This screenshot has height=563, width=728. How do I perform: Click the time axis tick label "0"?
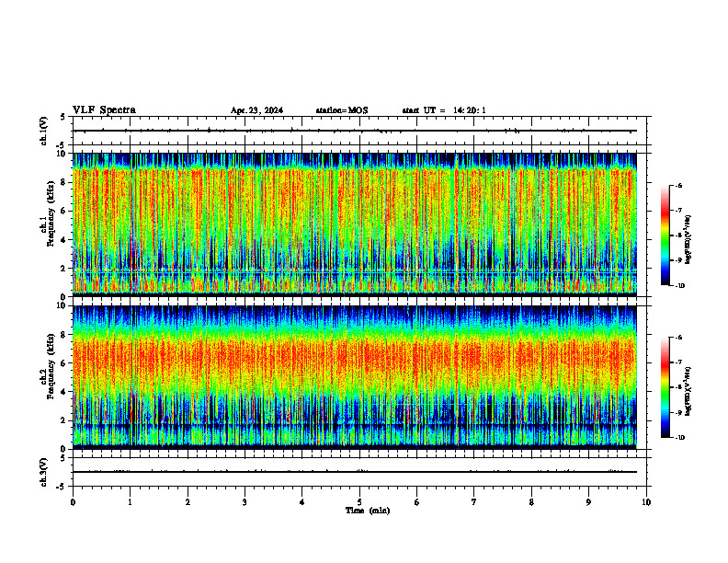[73, 502]
